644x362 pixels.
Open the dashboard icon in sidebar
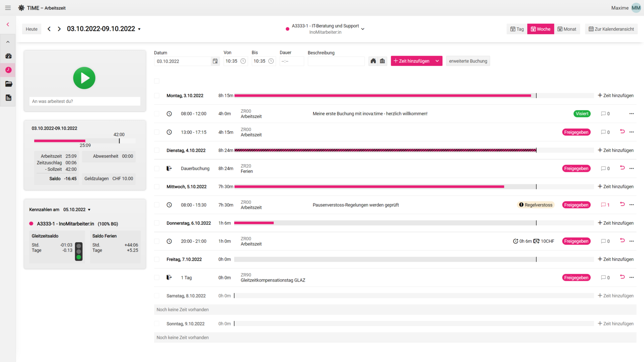pyautogui.click(x=8, y=56)
